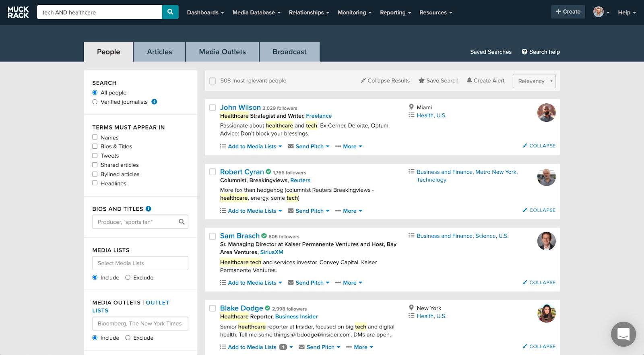Collapse Blake Dodge's result card
The height and width of the screenshot is (355, 644).
539,346
